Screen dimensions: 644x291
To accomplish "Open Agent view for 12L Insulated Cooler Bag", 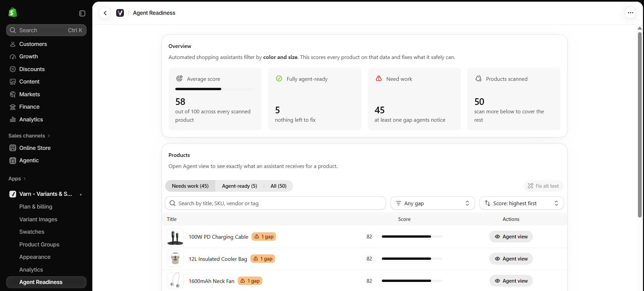I will click(x=511, y=259).
